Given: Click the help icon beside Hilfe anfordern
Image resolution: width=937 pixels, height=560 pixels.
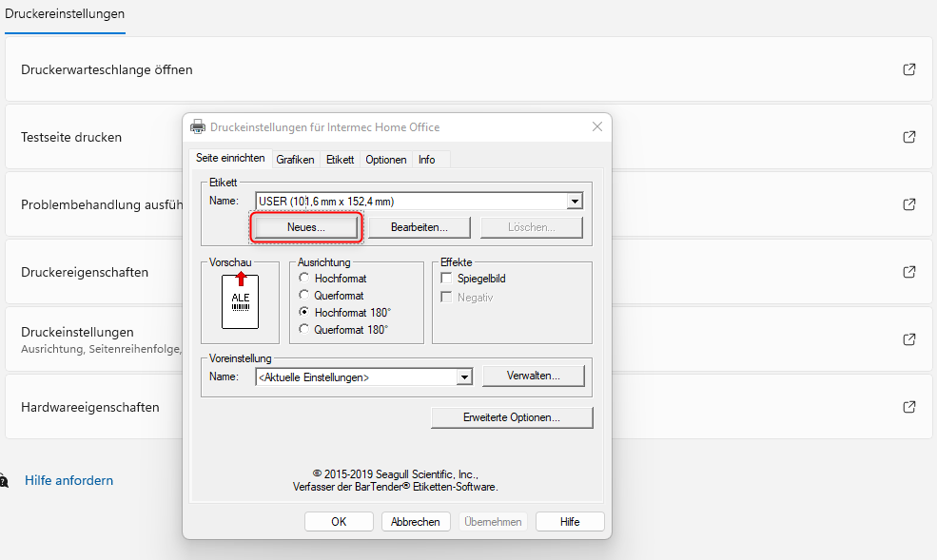Looking at the screenshot, I should pos(5,481).
